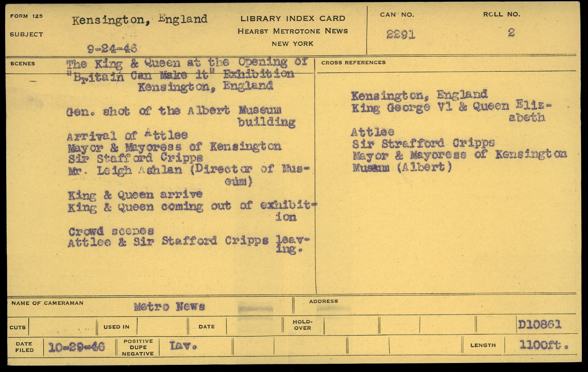Image resolution: width=588 pixels, height=372 pixels.
Task: Select the date 9-24-46 under the subject
Action: (x=112, y=49)
